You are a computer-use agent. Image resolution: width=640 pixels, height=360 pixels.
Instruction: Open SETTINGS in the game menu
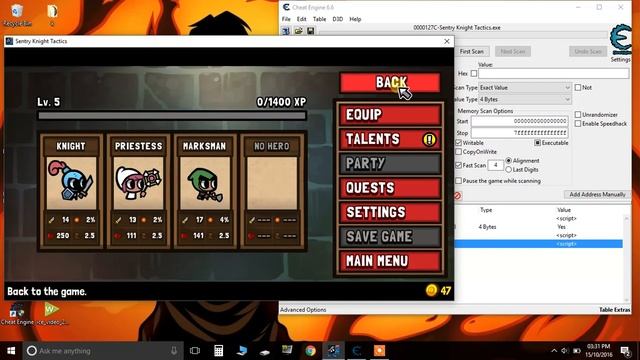coord(390,212)
